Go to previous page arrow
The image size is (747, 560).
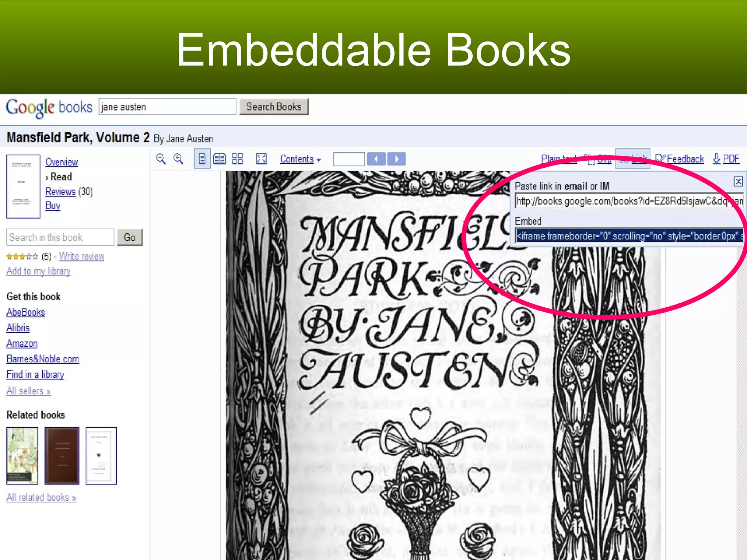click(376, 159)
